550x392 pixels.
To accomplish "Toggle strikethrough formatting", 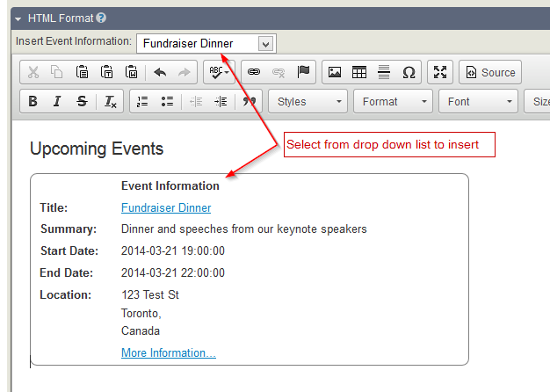I will [x=82, y=101].
